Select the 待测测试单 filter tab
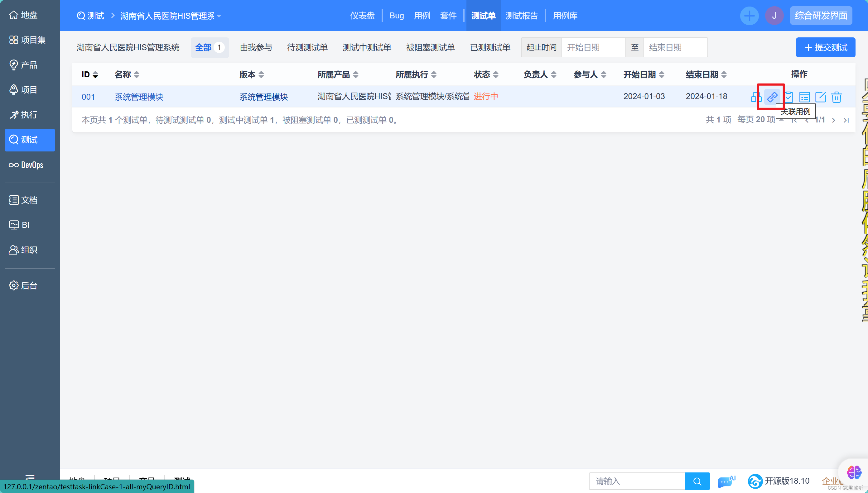 pos(307,47)
